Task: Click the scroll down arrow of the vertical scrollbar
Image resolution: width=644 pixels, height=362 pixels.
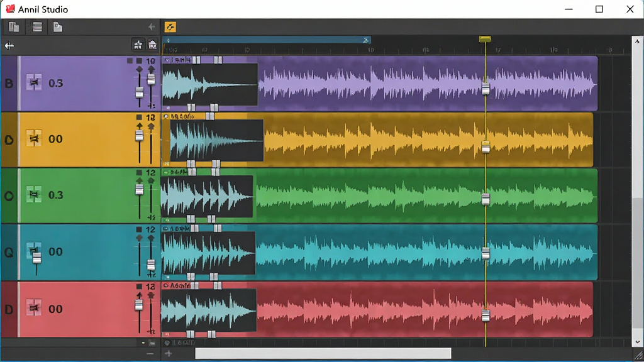Action: pyautogui.click(x=637, y=342)
